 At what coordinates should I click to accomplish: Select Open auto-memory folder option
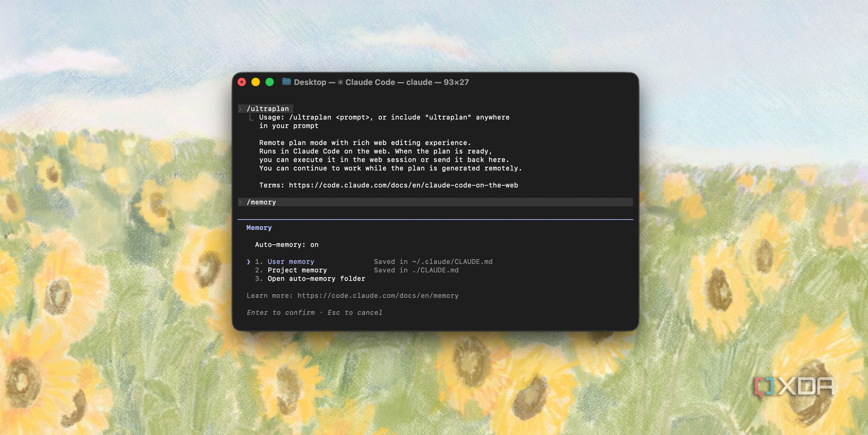[x=316, y=278]
